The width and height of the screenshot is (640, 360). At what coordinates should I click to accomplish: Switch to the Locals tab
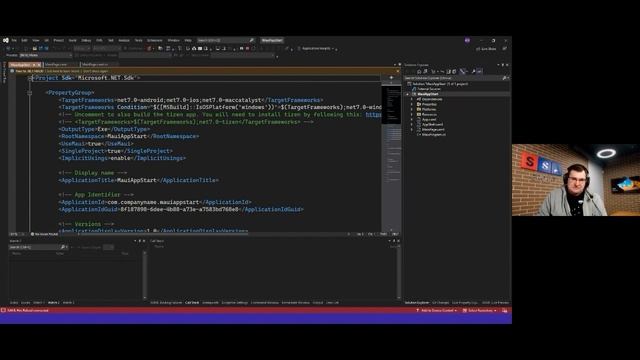(x=26, y=303)
